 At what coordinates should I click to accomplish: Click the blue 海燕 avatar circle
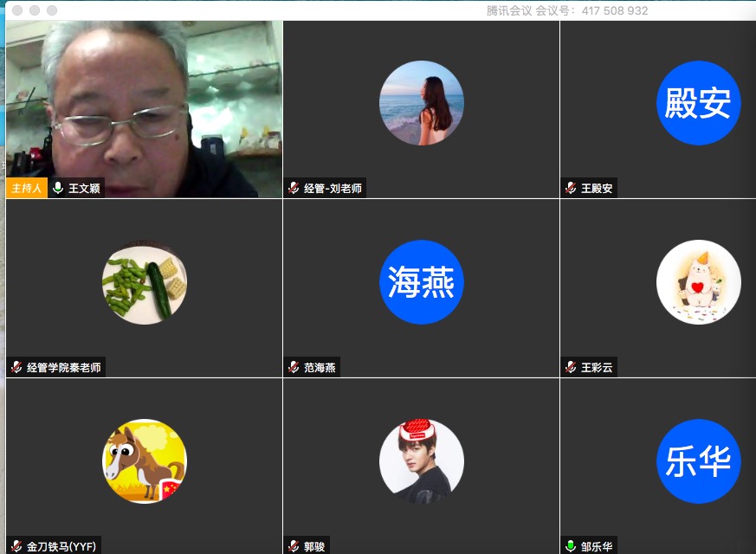tap(422, 282)
